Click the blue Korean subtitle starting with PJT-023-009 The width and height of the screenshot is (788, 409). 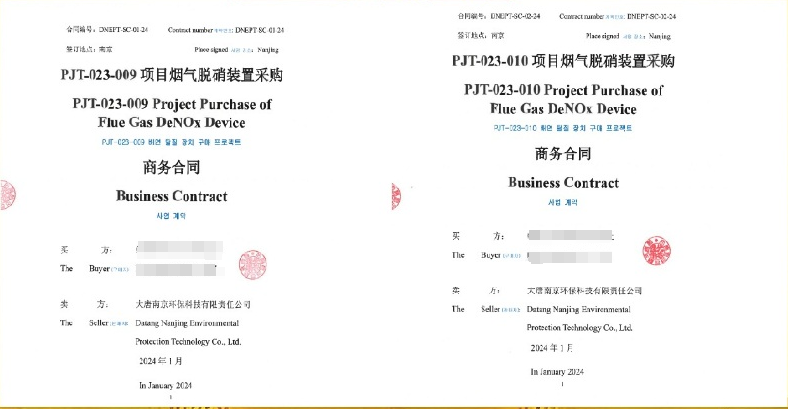coord(171,142)
